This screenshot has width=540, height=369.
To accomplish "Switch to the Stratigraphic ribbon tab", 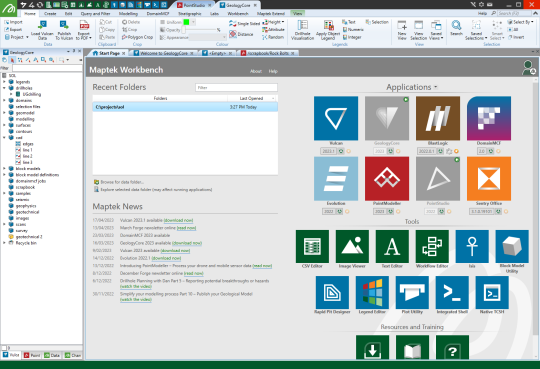I will (190, 14).
